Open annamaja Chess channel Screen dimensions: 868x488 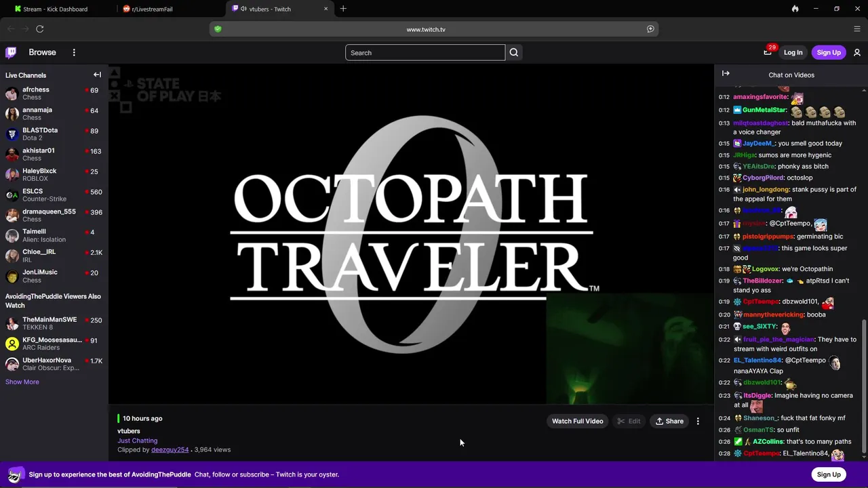tap(54, 113)
